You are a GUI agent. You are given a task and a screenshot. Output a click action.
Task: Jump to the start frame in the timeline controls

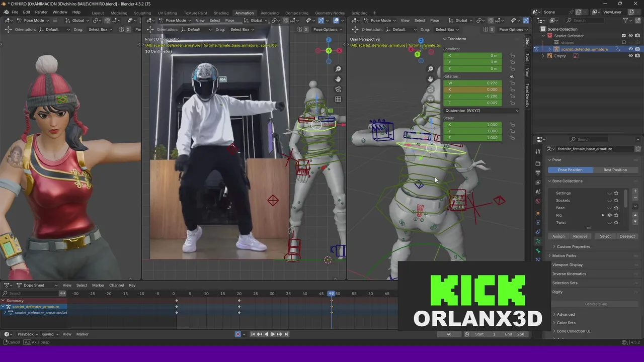point(253,334)
